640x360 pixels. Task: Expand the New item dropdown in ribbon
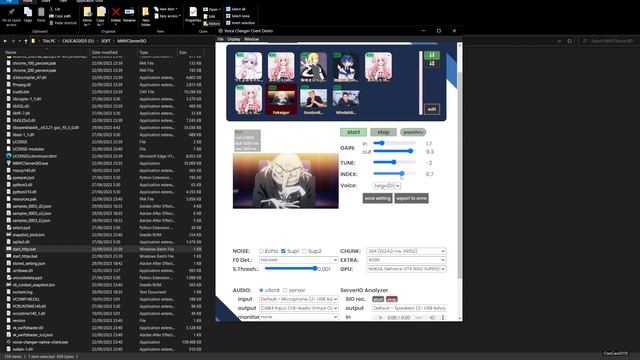(165, 9)
